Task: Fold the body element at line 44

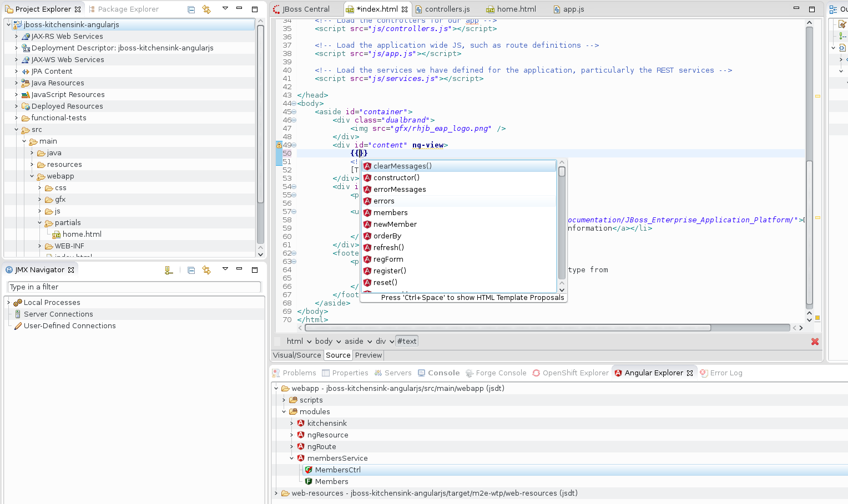Action: [x=294, y=104]
